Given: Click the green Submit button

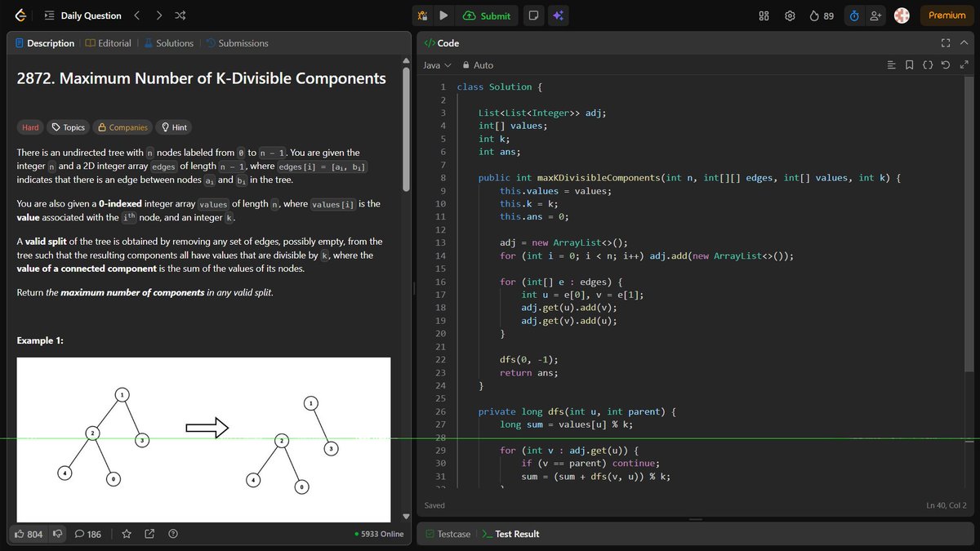Looking at the screenshot, I should click(487, 15).
